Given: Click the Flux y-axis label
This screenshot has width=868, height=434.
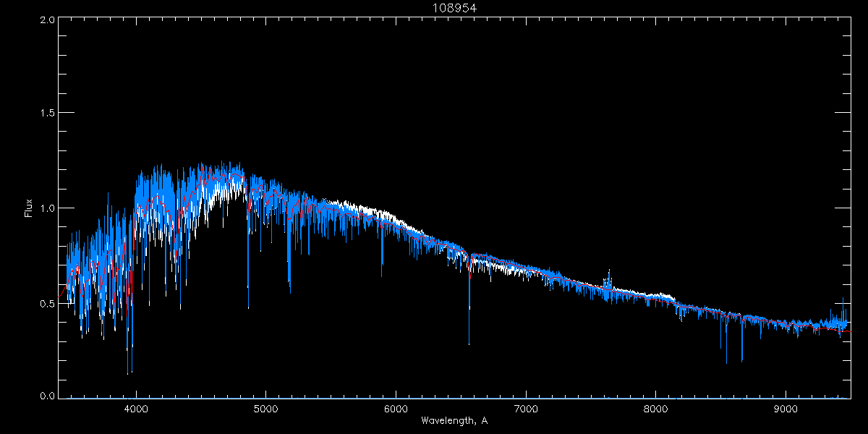Looking at the screenshot, I should (x=29, y=208).
